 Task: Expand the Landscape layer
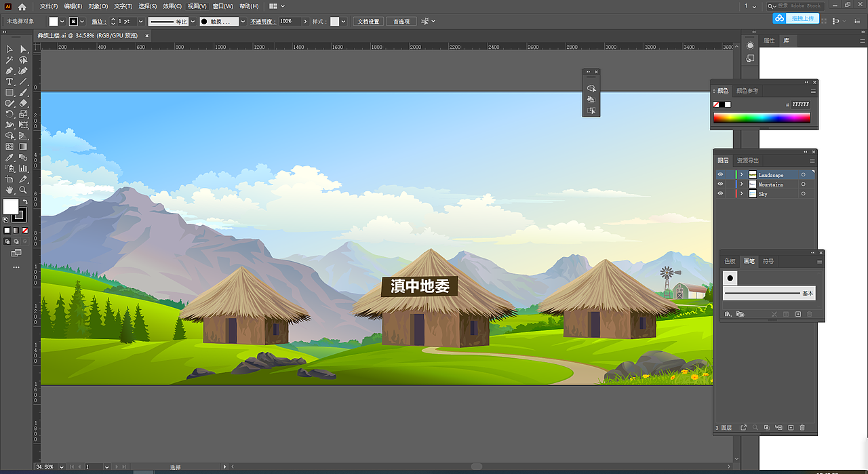pyautogui.click(x=742, y=175)
